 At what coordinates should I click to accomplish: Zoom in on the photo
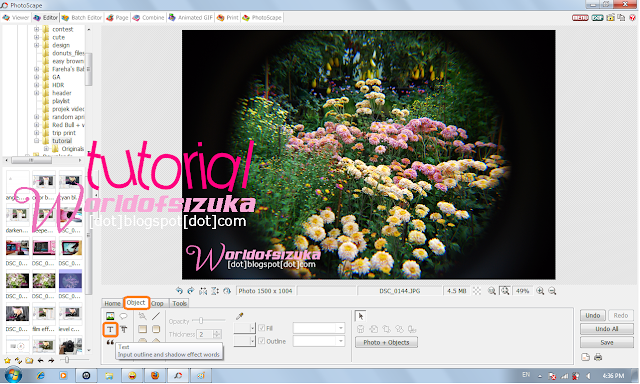point(540,291)
